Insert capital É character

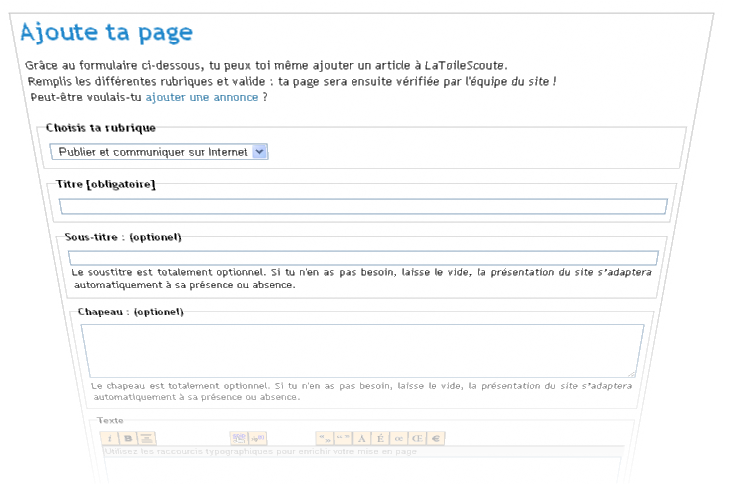(380, 438)
